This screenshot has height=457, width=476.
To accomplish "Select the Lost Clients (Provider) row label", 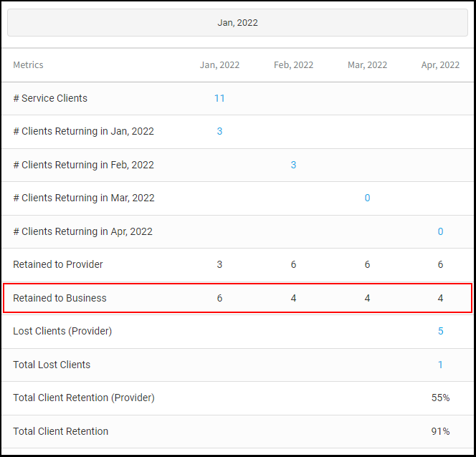I will pyautogui.click(x=62, y=331).
